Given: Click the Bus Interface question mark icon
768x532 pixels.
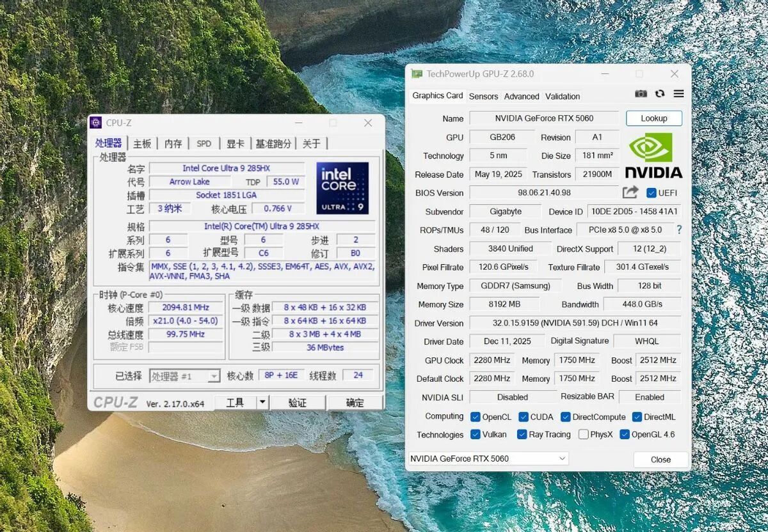Looking at the screenshot, I should pos(679,230).
